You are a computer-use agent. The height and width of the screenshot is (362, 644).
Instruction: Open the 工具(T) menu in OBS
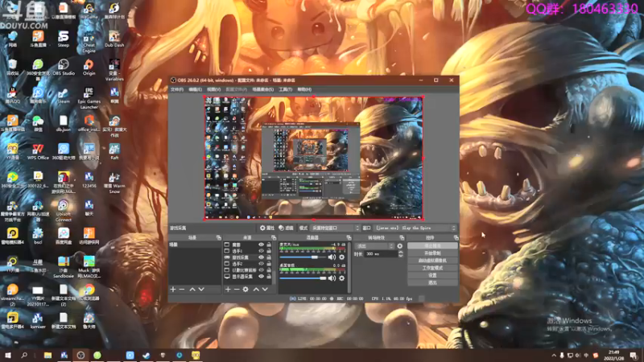(286, 89)
